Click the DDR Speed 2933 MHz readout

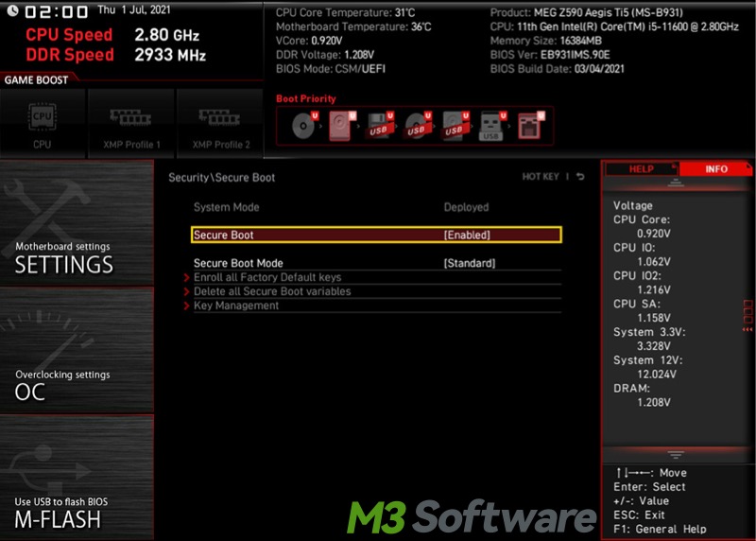tap(115, 55)
